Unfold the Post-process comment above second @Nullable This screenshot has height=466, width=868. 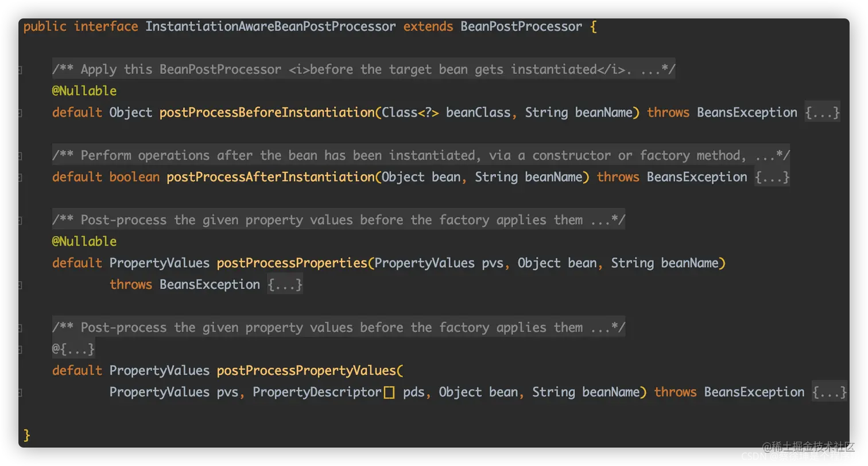tap(338, 220)
